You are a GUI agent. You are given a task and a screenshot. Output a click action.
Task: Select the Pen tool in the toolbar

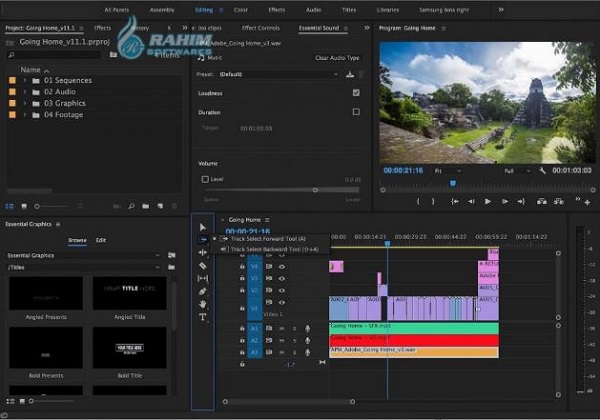tap(203, 291)
